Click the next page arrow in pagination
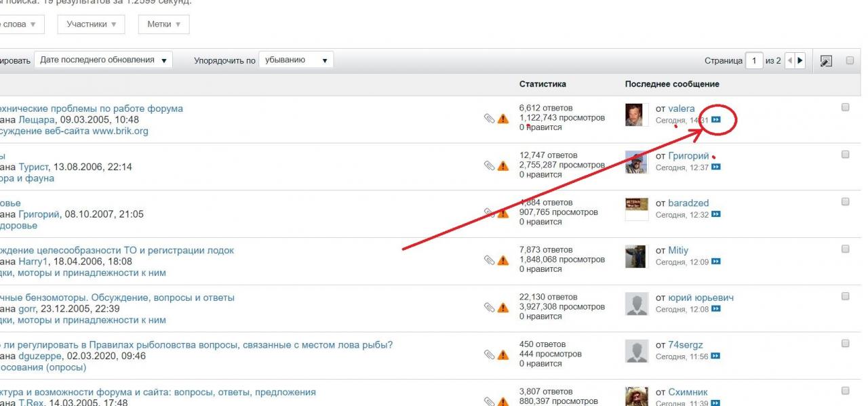868x406 pixels. pyautogui.click(x=800, y=60)
